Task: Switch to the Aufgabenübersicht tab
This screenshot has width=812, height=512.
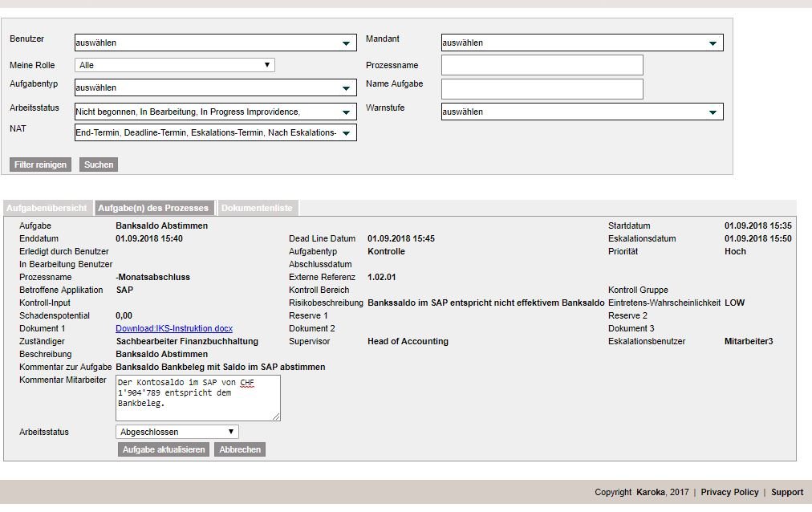Action: pyautogui.click(x=47, y=208)
